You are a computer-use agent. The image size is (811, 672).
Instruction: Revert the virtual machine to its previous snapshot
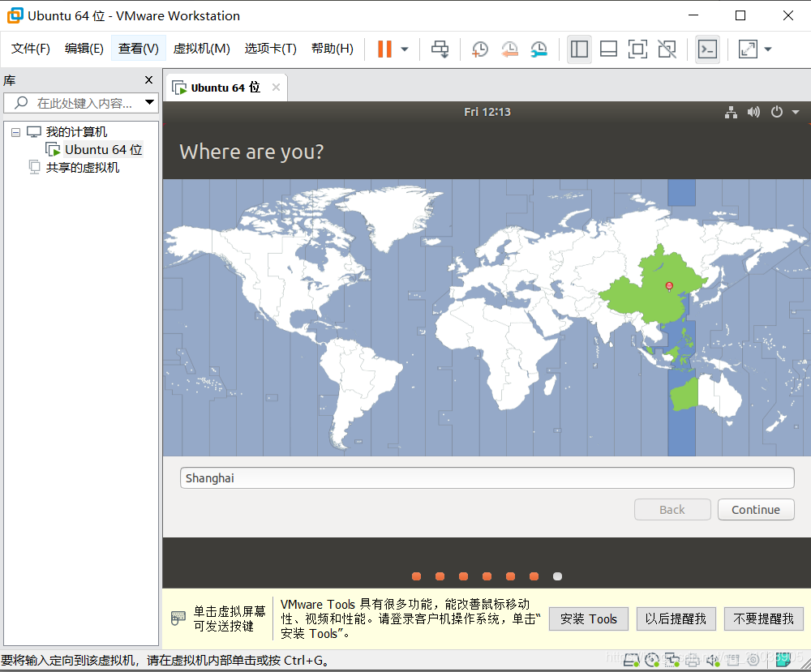pyautogui.click(x=509, y=49)
